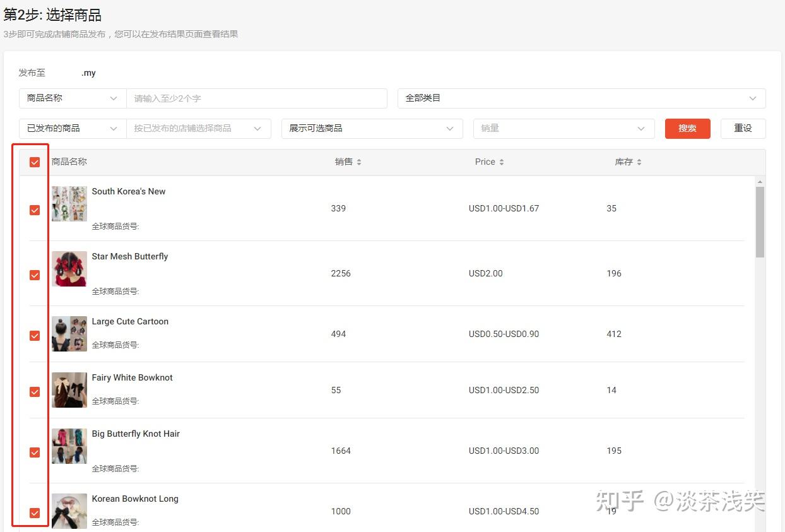Click the Korean Bowknot Long product name
The image size is (785, 532).
tap(135, 499)
